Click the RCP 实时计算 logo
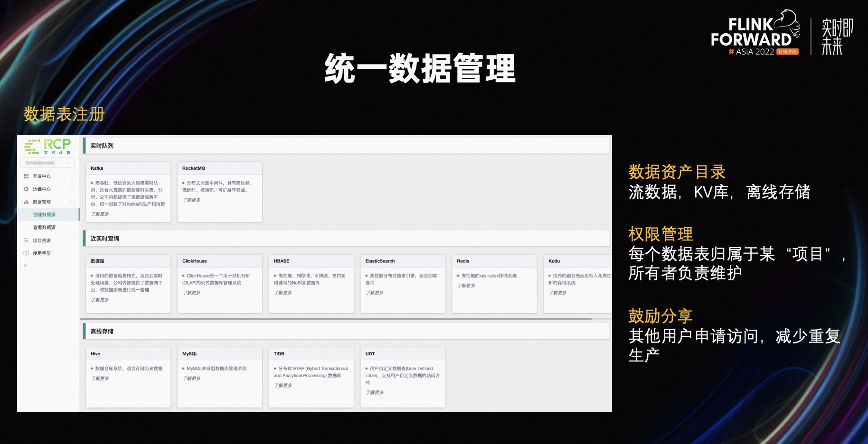868x444 pixels. coord(47,146)
